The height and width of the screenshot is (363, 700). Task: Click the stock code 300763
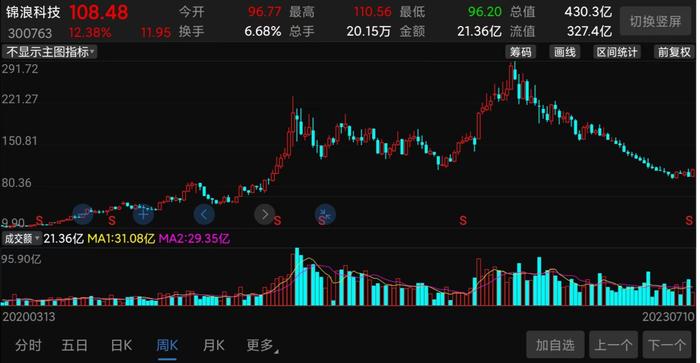tap(30, 33)
